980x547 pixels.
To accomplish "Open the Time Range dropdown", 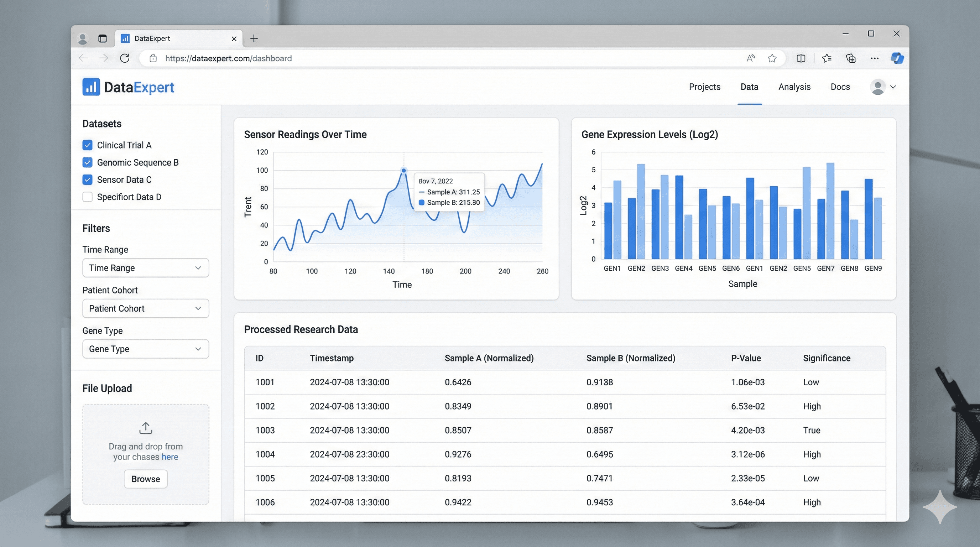I will coord(145,268).
